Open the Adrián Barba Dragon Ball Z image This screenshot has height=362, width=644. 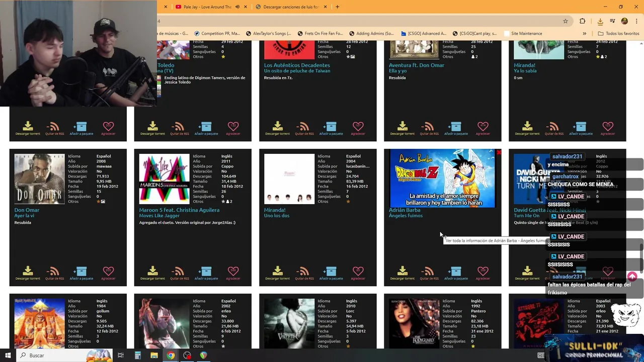click(443, 178)
